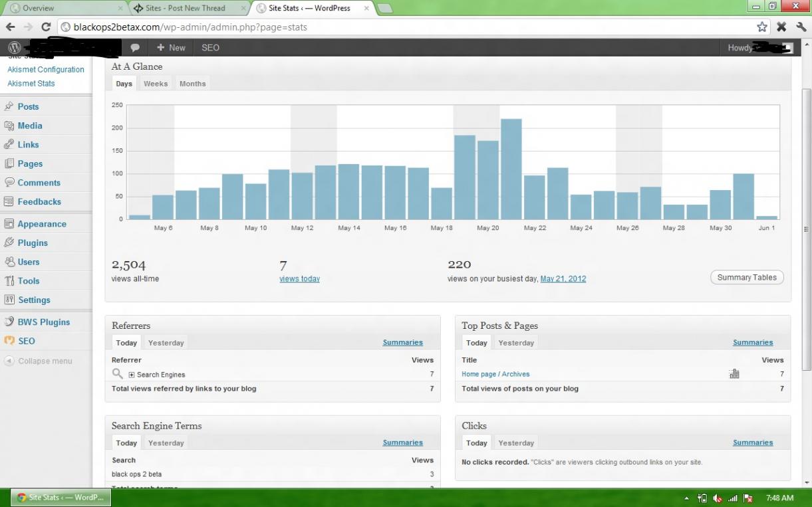The width and height of the screenshot is (812, 507).
Task: Open the SEO menu in admin bar
Action: click(210, 48)
